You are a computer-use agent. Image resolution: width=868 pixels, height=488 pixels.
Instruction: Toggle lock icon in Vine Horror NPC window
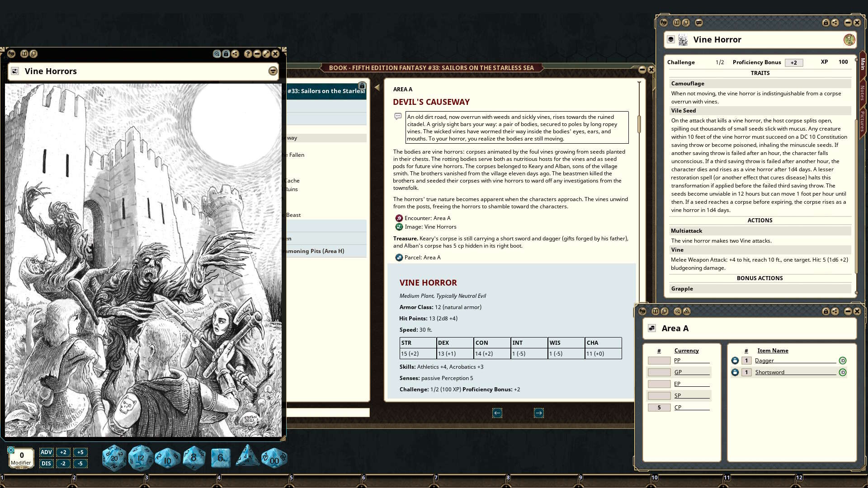click(x=826, y=23)
